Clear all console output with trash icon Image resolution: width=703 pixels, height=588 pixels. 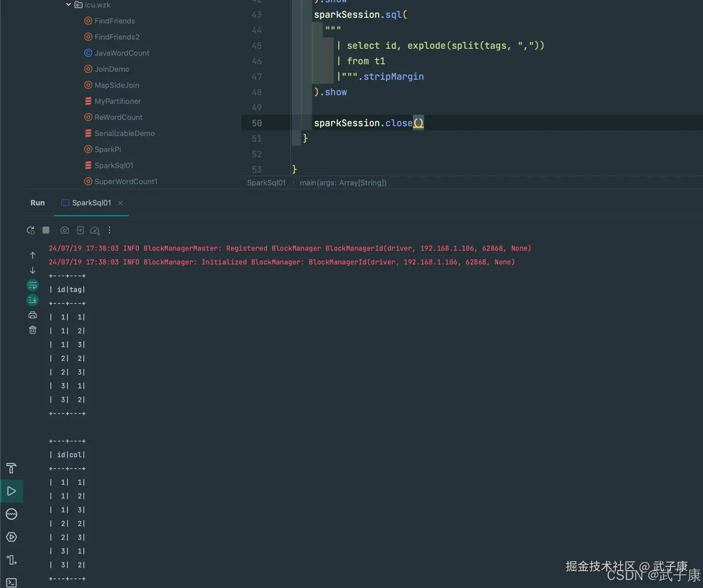tap(33, 330)
